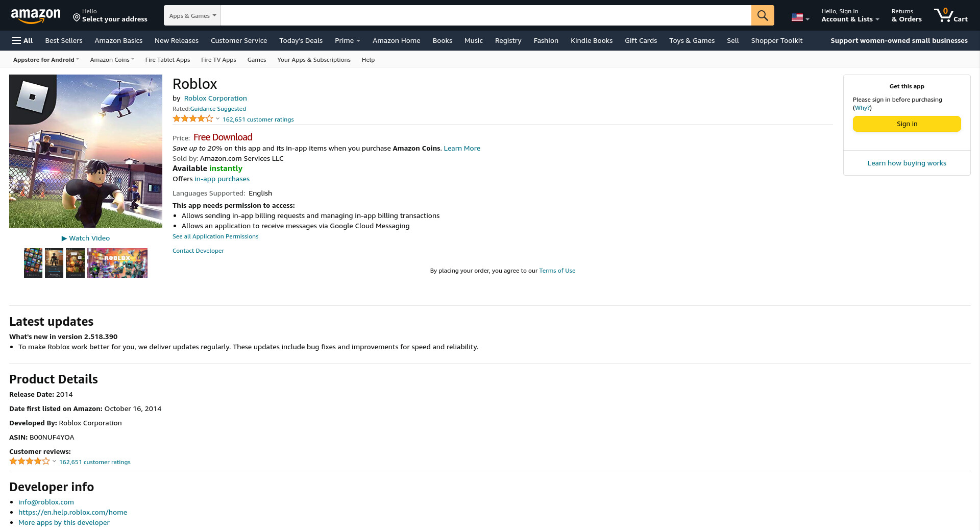This screenshot has height=531, width=980.
Task: Click the Amazon logo
Action: click(x=36, y=16)
